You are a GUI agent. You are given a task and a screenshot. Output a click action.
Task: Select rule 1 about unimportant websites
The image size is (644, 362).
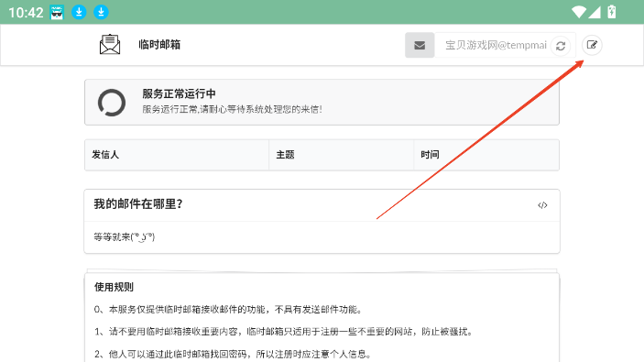coord(283,332)
